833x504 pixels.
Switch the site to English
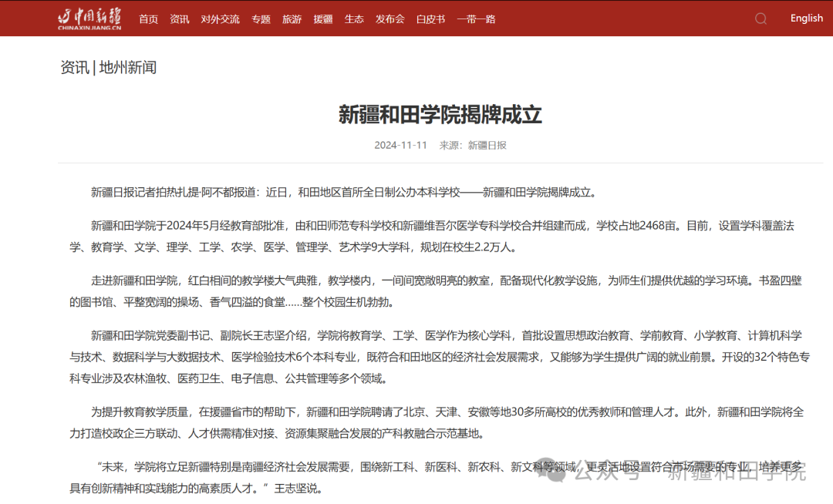click(x=806, y=17)
